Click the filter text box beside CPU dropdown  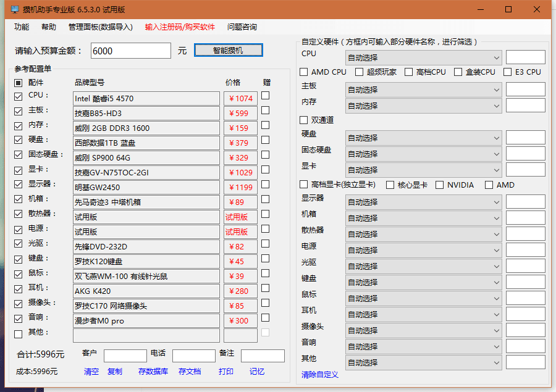pos(526,57)
